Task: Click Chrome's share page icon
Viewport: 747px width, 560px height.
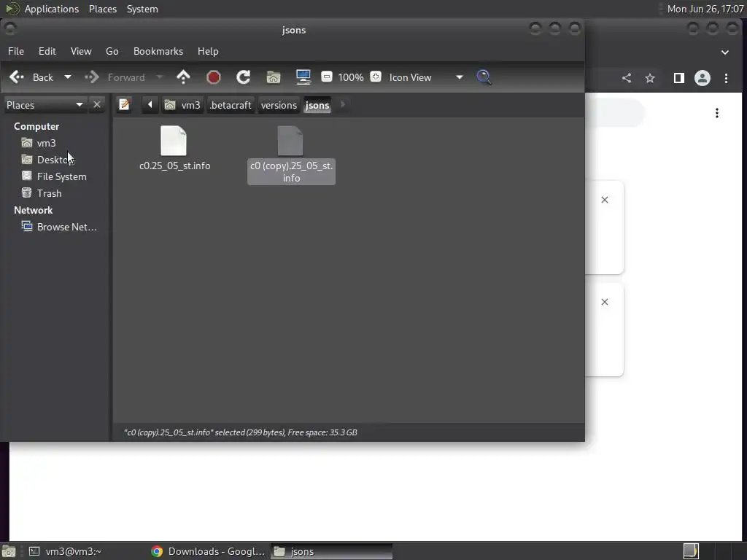Action: tap(627, 78)
